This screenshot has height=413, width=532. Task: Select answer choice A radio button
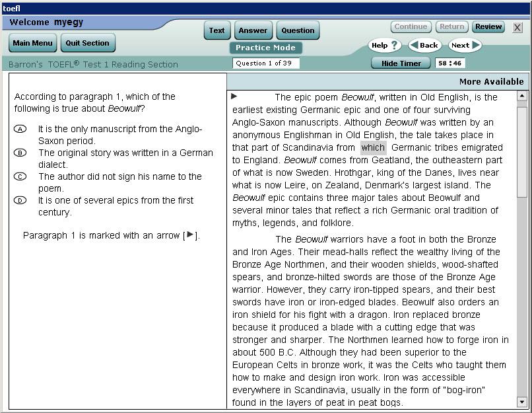20,129
